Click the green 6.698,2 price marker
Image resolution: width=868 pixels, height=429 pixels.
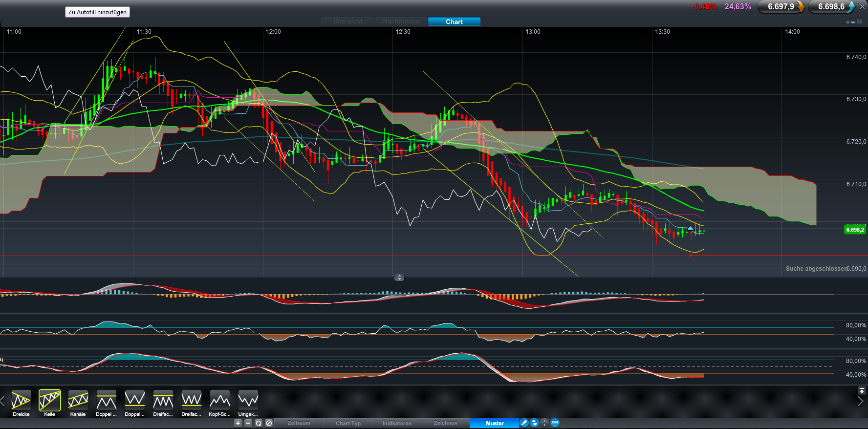point(855,230)
